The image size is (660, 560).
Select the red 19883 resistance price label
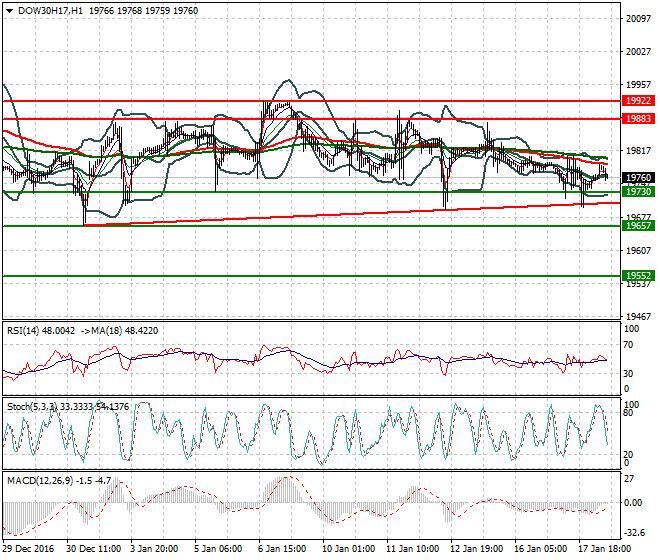[x=639, y=119]
